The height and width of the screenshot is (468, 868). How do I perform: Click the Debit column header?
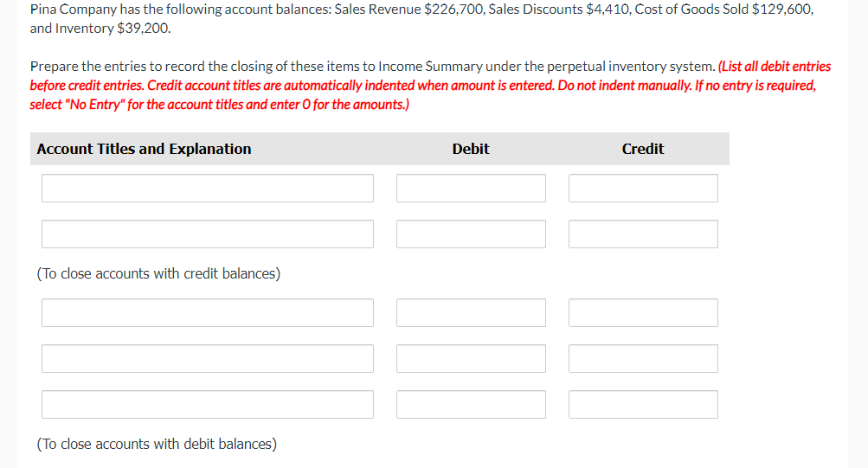[471, 149]
